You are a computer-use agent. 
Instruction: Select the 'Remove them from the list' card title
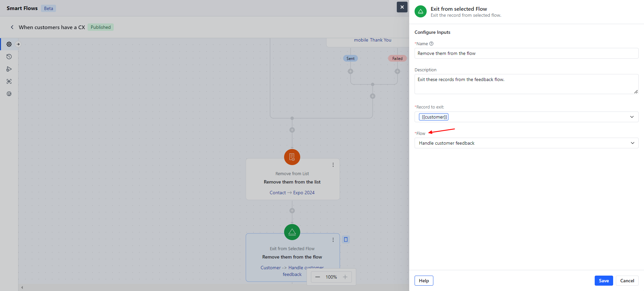coord(292,182)
